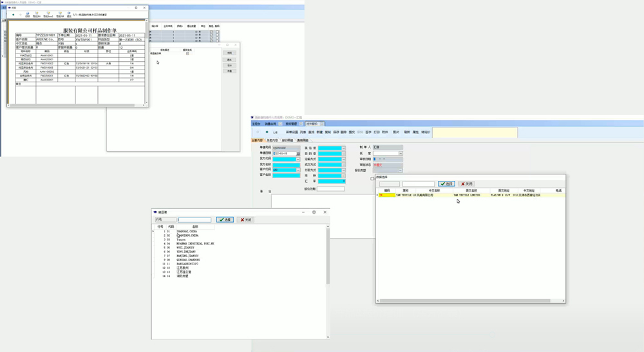
Task: Click the 打印 icon in print preview toolbar
Action: tap(28, 14)
